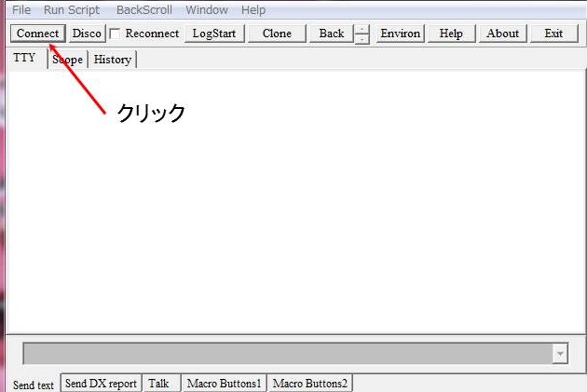Click the upper stepper arrow beside Back

(362, 29)
